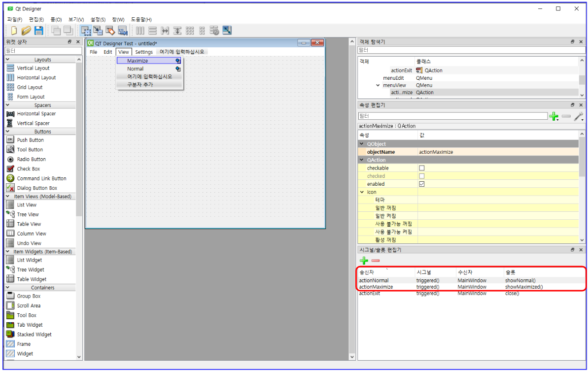Image resolution: width=588 pixels, height=371 pixels.
Task: Collapse the Containers category
Action: coord(7,287)
